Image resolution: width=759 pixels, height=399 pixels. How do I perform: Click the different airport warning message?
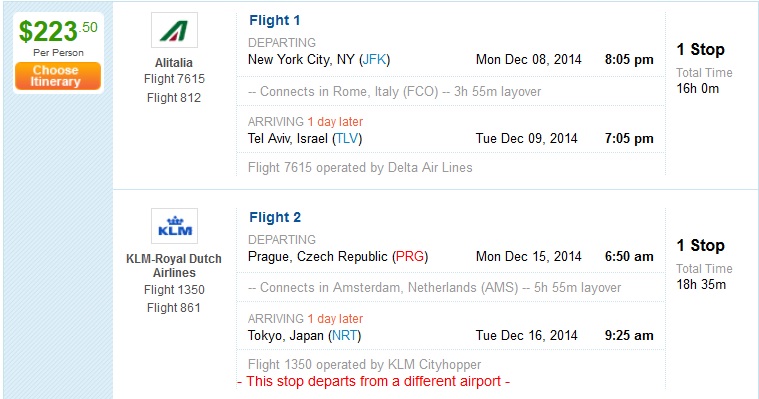click(373, 382)
